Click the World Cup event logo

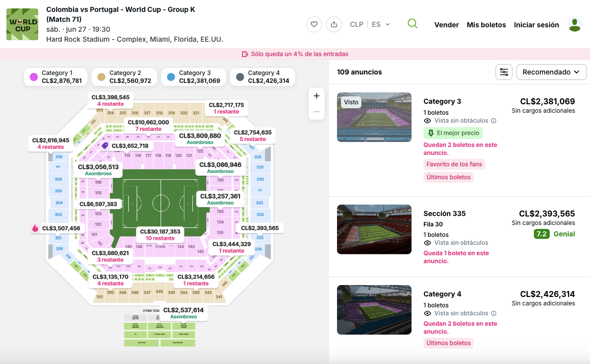tap(22, 24)
